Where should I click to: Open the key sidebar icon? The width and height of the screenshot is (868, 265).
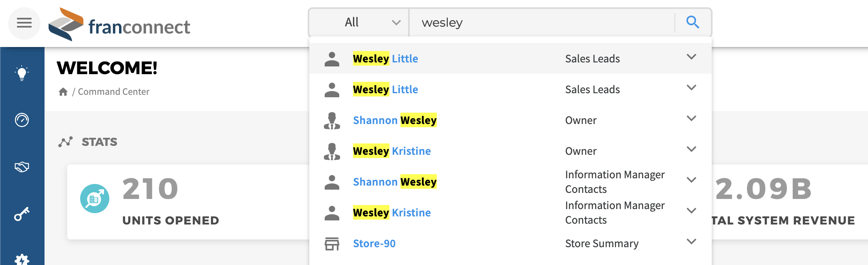[22, 214]
